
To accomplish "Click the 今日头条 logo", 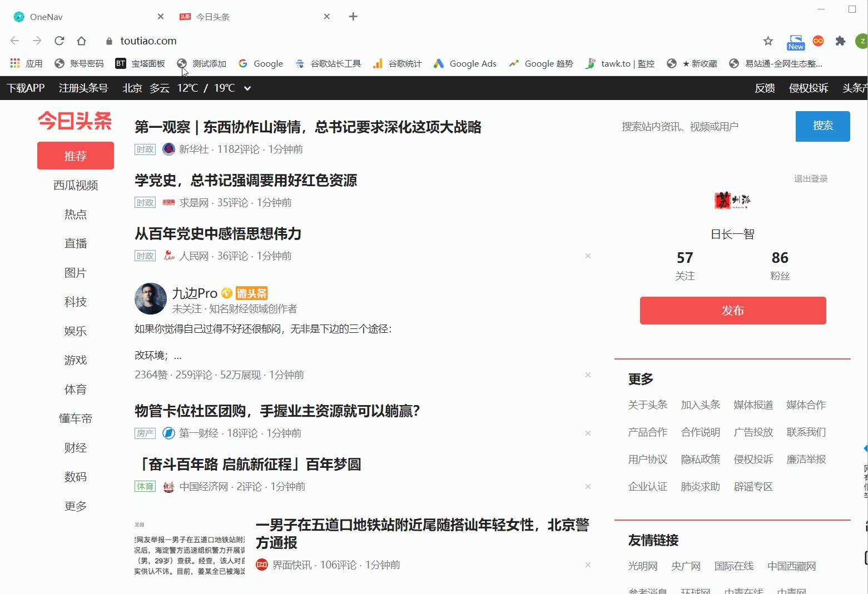I will point(75,121).
